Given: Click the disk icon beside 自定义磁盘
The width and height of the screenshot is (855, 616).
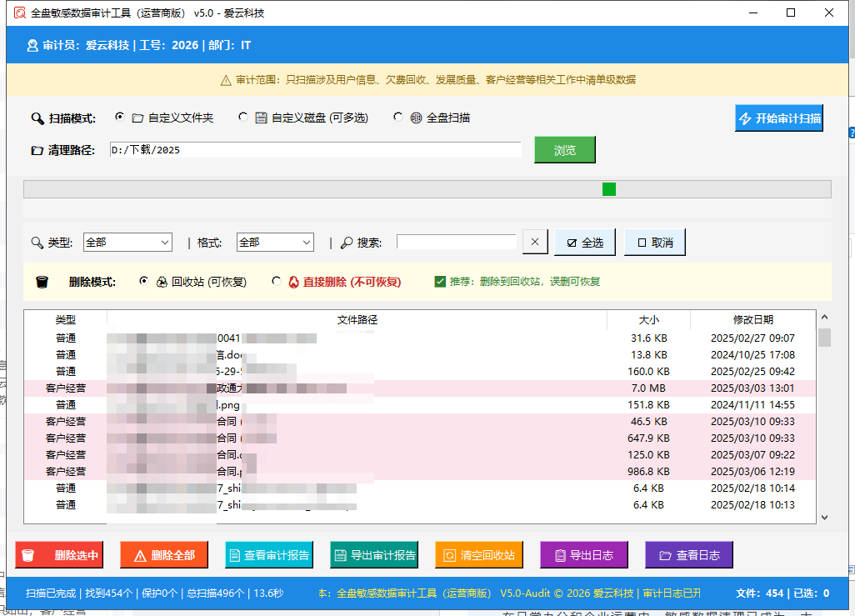Looking at the screenshot, I should coord(261,118).
